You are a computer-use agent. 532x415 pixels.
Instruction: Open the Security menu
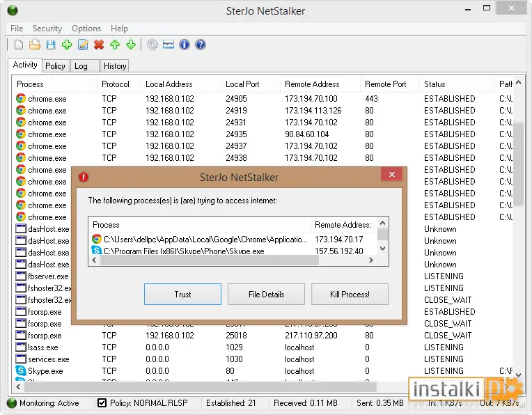pyautogui.click(x=47, y=29)
